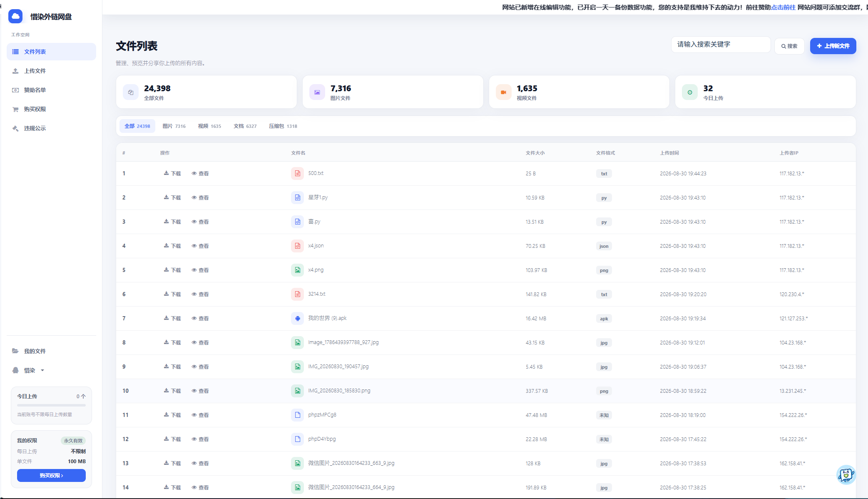Open the 上传文件 sidebar item
868x499 pixels.
(51, 71)
